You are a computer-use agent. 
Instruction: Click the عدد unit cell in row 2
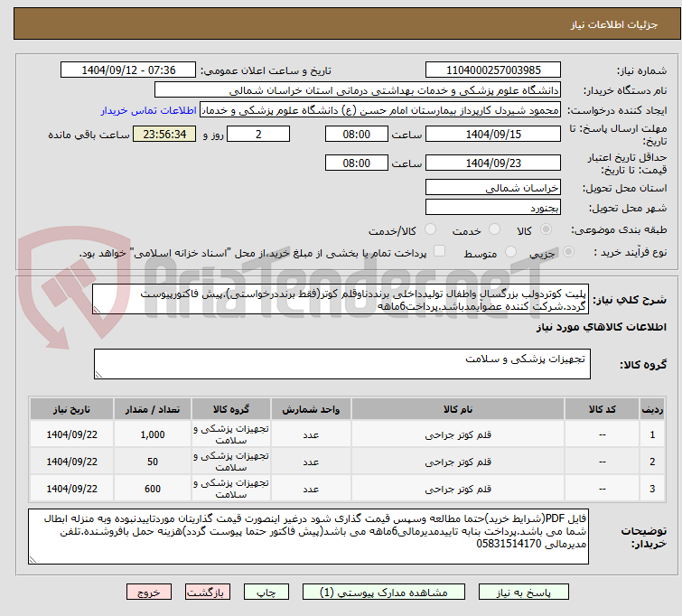(311, 462)
